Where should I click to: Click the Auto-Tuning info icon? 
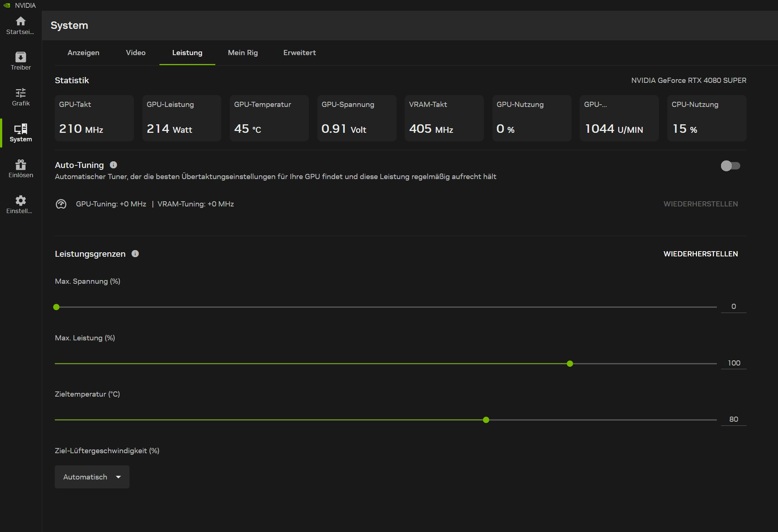pos(114,165)
